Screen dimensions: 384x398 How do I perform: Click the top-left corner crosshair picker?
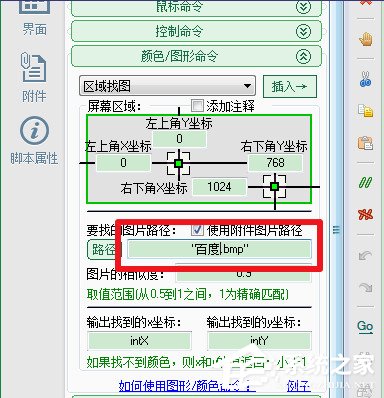click(x=179, y=163)
